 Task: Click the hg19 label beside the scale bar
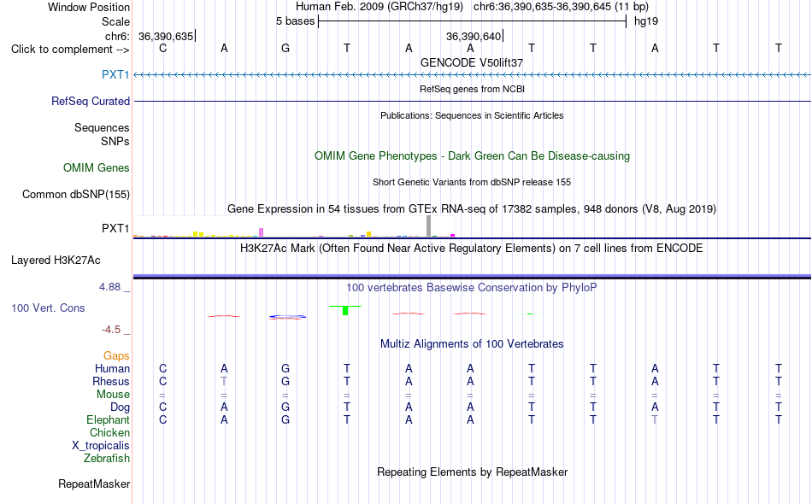pos(646,21)
